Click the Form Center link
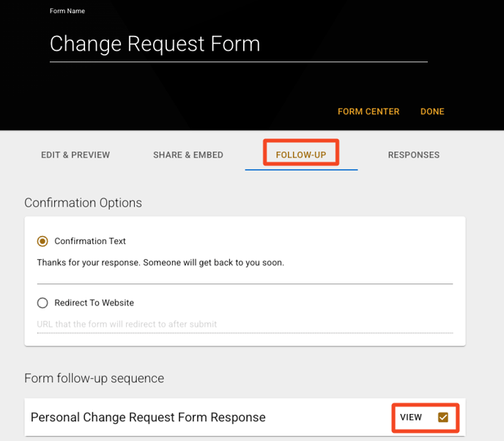 pyautogui.click(x=368, y=111)
